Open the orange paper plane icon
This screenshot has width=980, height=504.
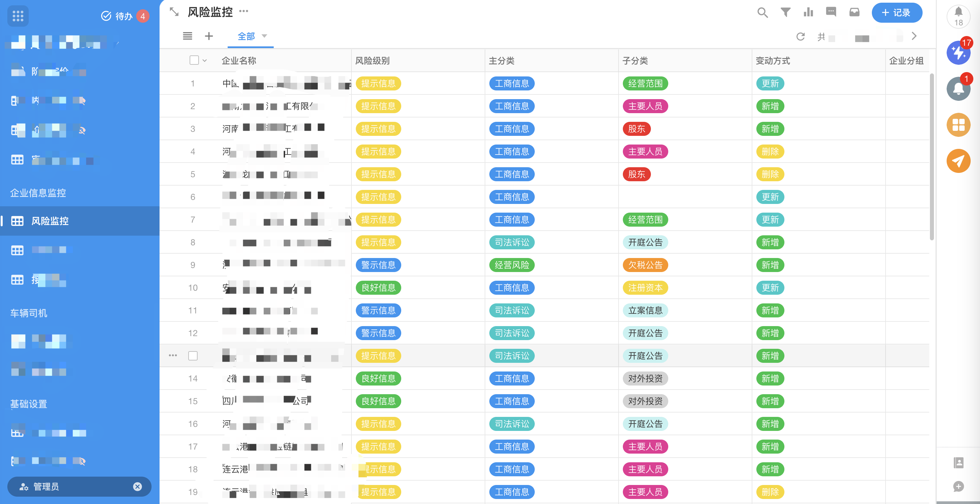tap(958, 161)
